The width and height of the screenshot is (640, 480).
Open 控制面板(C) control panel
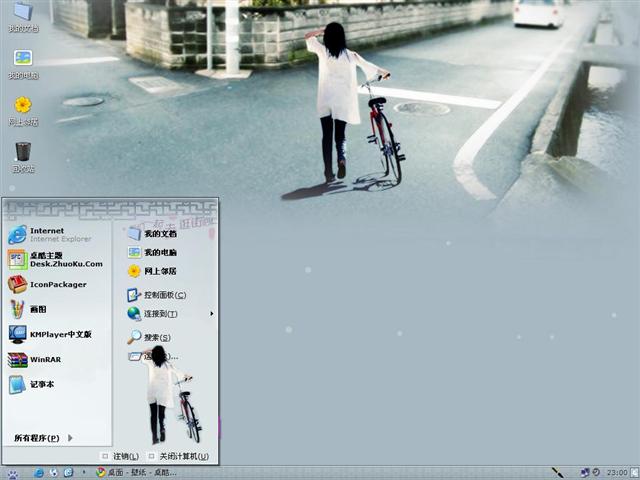pos(157,295)
